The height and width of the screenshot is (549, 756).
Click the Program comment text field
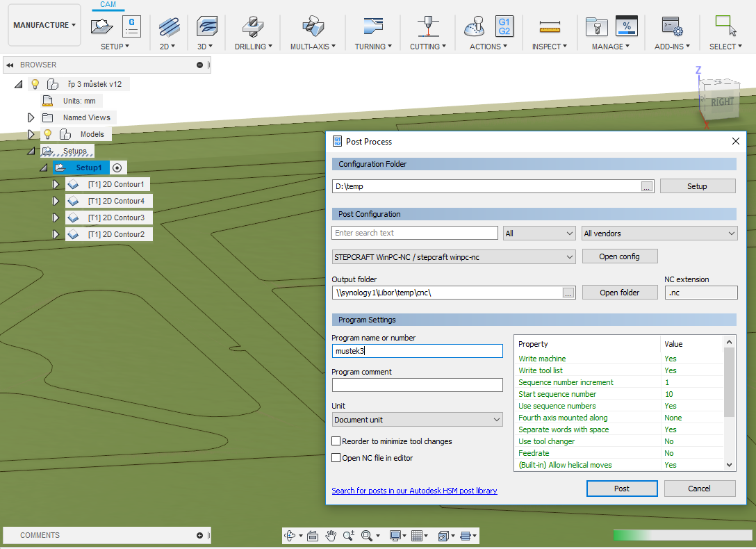tap(417, 385)
